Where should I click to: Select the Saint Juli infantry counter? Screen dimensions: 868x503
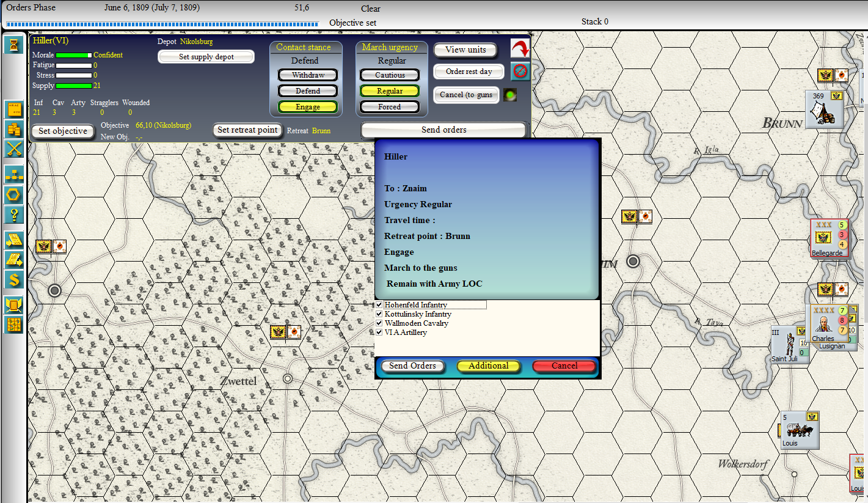click(789, 345)
